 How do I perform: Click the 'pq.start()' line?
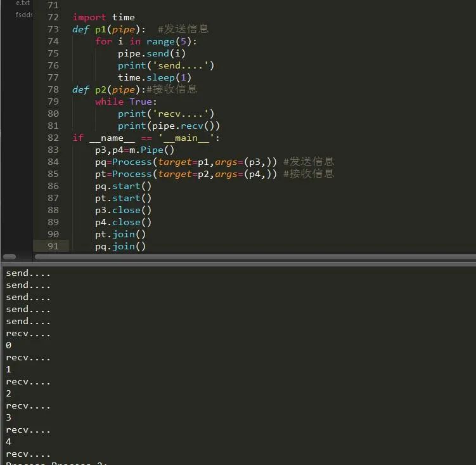(123, 186)
